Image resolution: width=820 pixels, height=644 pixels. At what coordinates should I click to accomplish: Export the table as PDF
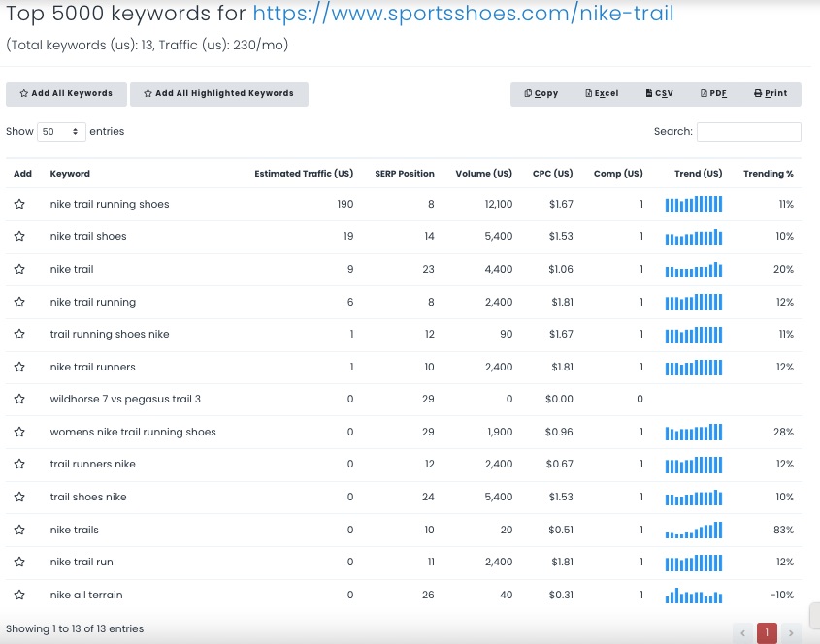click(713, 94)
